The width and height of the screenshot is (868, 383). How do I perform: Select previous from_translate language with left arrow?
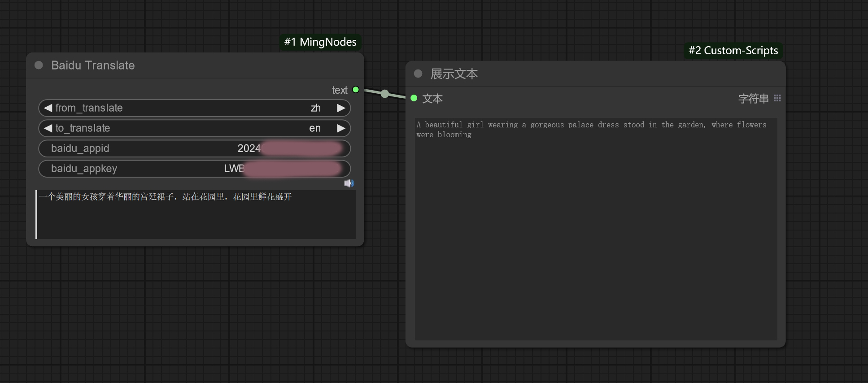coord(48,108)
